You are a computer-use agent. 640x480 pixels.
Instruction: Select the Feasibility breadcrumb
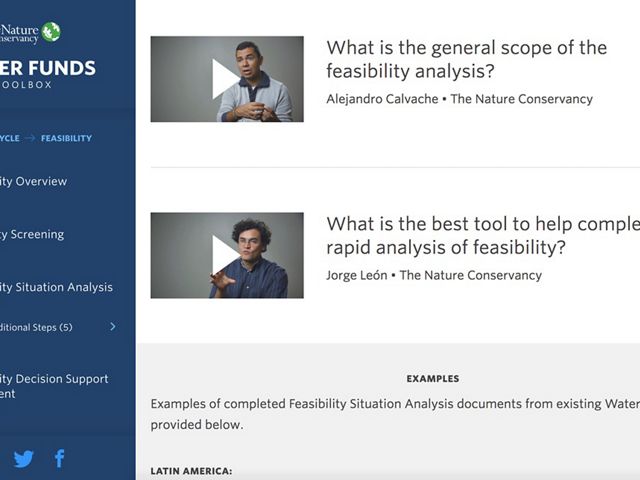[66, 138]
